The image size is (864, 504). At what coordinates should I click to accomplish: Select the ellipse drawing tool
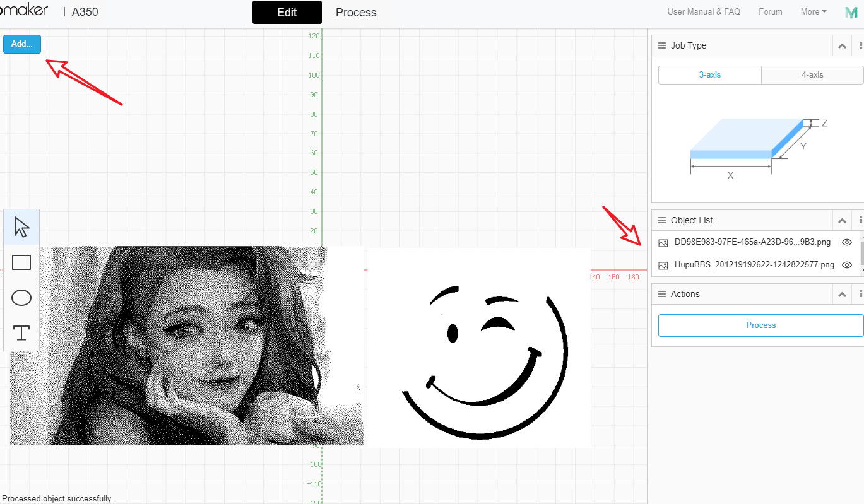tap(21, 298)
